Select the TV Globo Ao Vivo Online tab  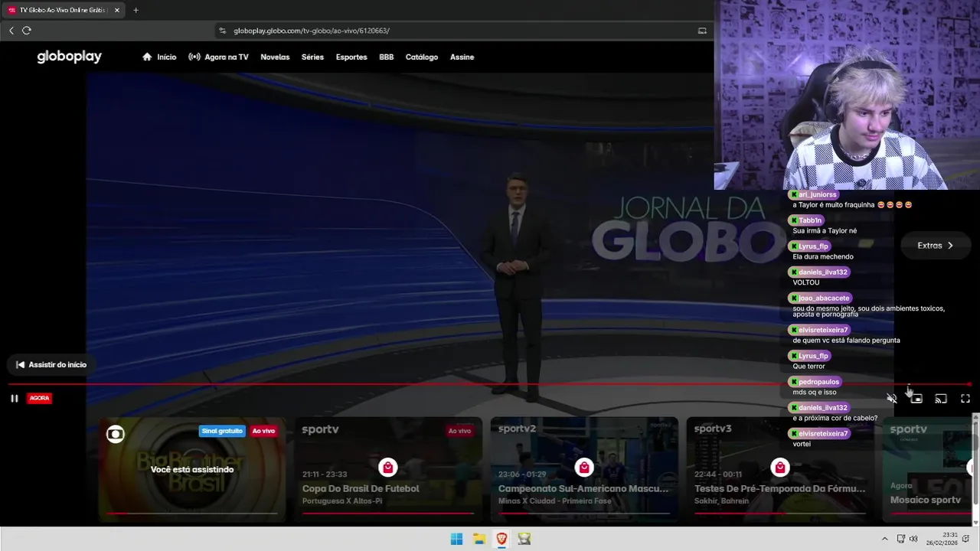tap(64, 10)
